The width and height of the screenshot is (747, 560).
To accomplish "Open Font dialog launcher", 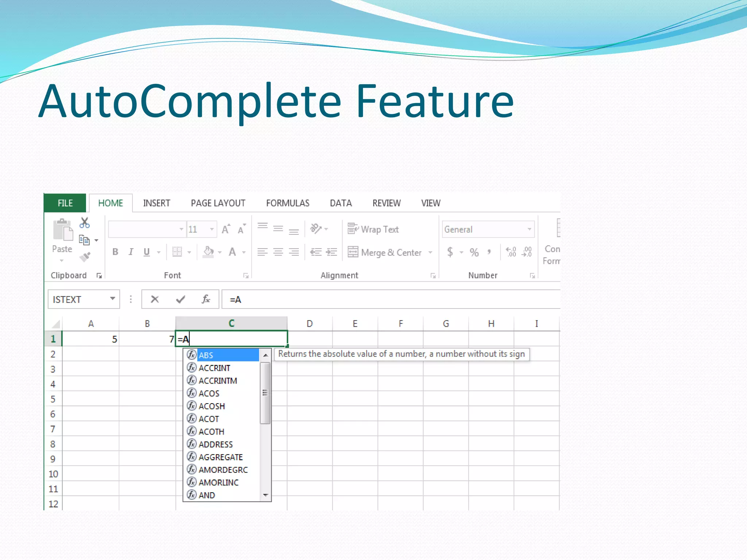I will 246,276.
